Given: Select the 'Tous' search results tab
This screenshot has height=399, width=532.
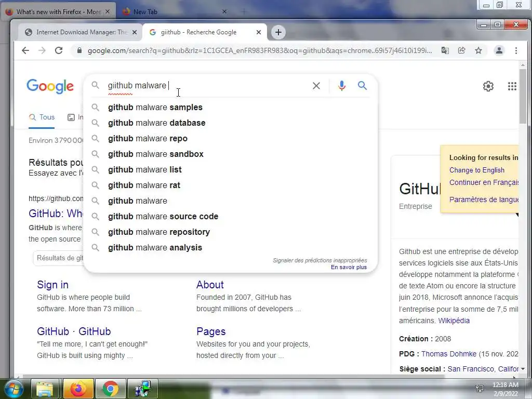Looking at the screenshot, I should coord(42,117).
